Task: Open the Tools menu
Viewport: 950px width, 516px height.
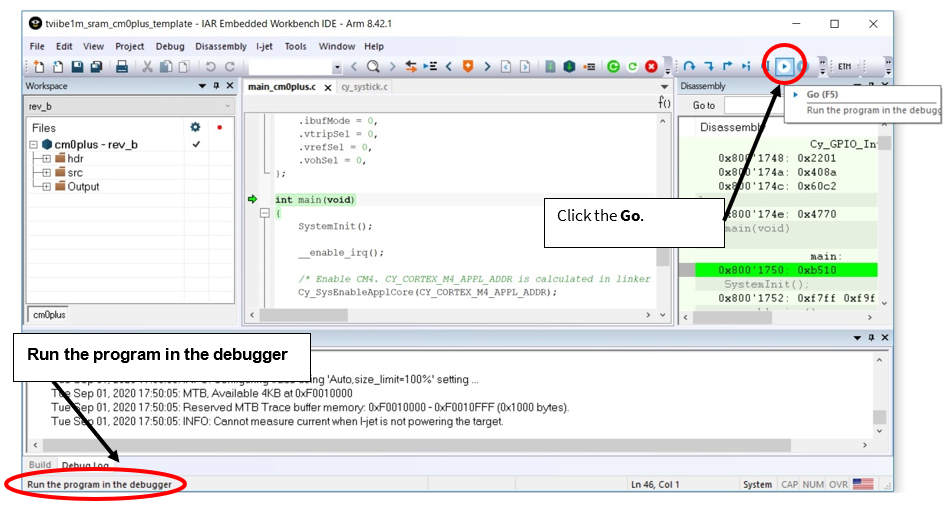Action: 296,46
